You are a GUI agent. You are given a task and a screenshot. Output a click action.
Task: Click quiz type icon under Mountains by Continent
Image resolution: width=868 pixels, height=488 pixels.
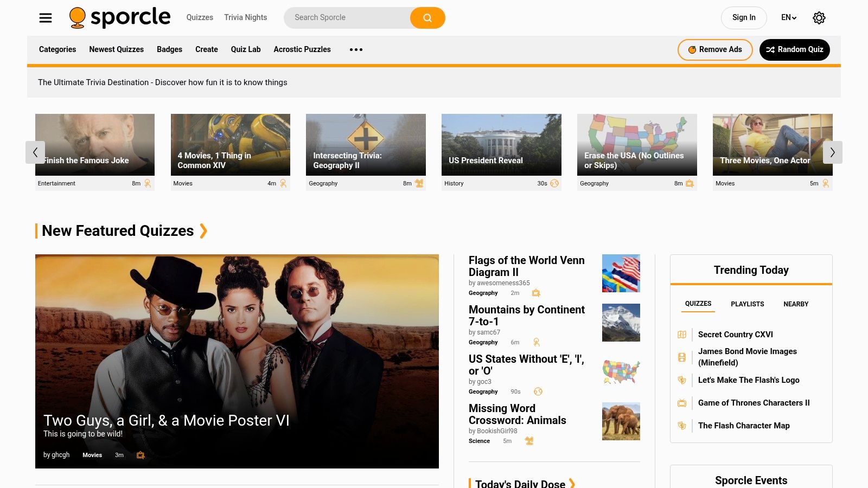[537, 342]
